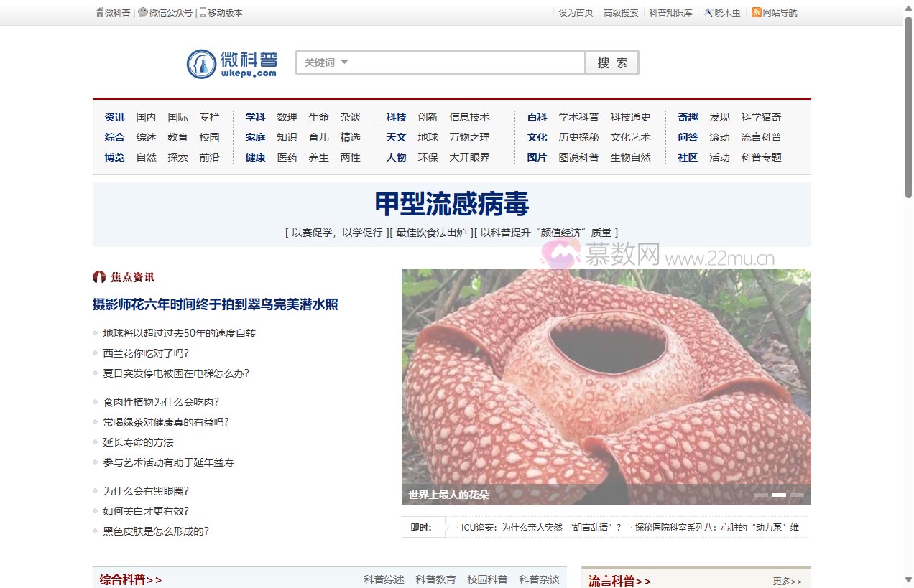The image size is (914, 588).
Task: Click 更多>> beside 流言科普
Action: pyautogui.click(x=788, y=582)
